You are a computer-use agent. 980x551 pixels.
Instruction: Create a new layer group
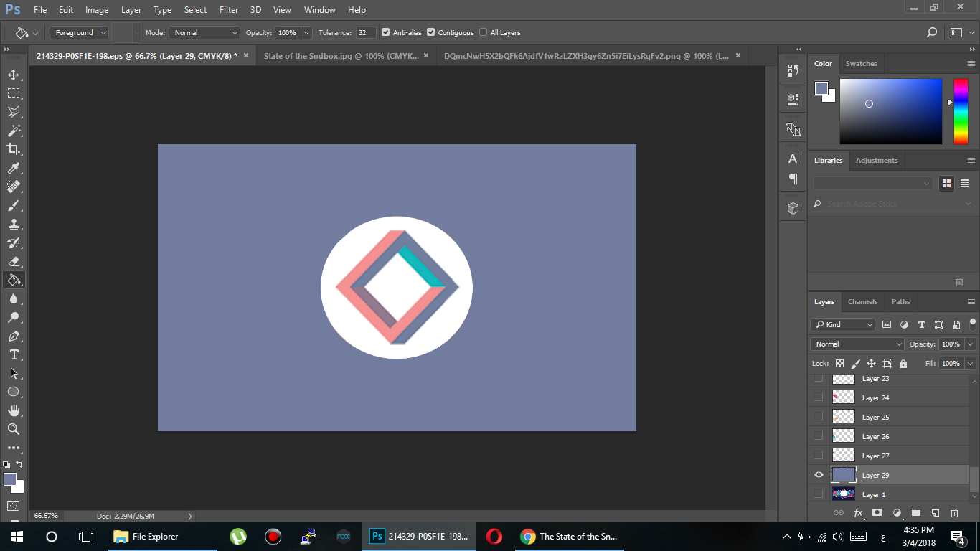coord(917,513)
